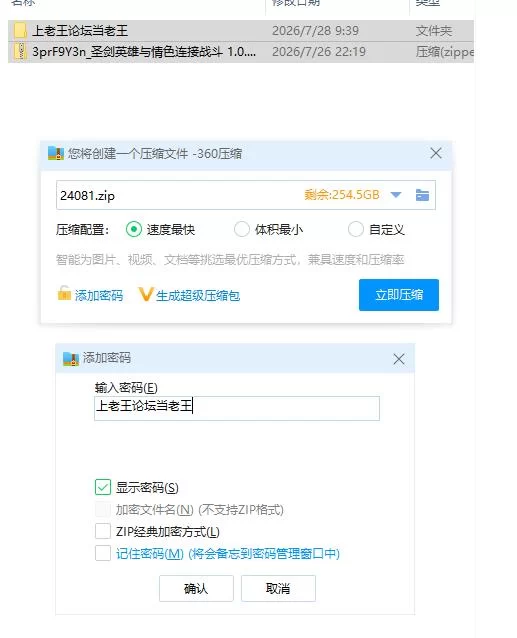Viewport: 517px width, 638px height.
Task: Click the folder icon of 上老王论坛当老王
Action: point(20,31)
